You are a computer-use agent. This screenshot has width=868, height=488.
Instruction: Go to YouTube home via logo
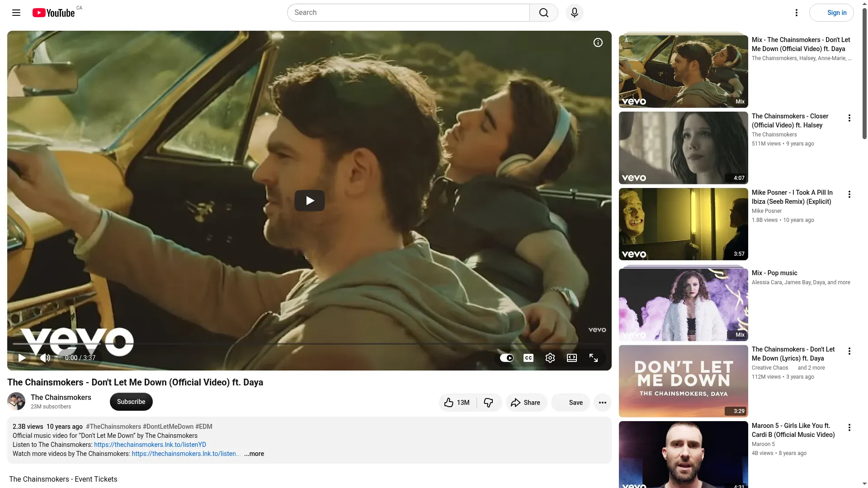(x=54, y=13)
